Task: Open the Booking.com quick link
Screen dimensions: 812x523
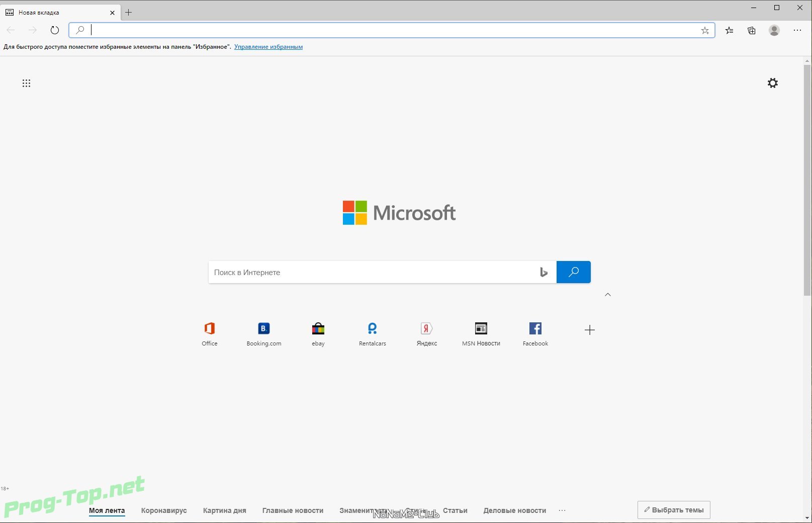Action: click(x=264, y=334)
